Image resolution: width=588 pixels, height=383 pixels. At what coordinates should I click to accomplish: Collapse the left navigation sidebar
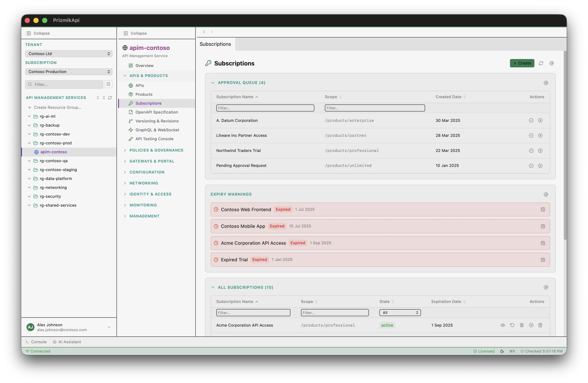pos(38,33)
